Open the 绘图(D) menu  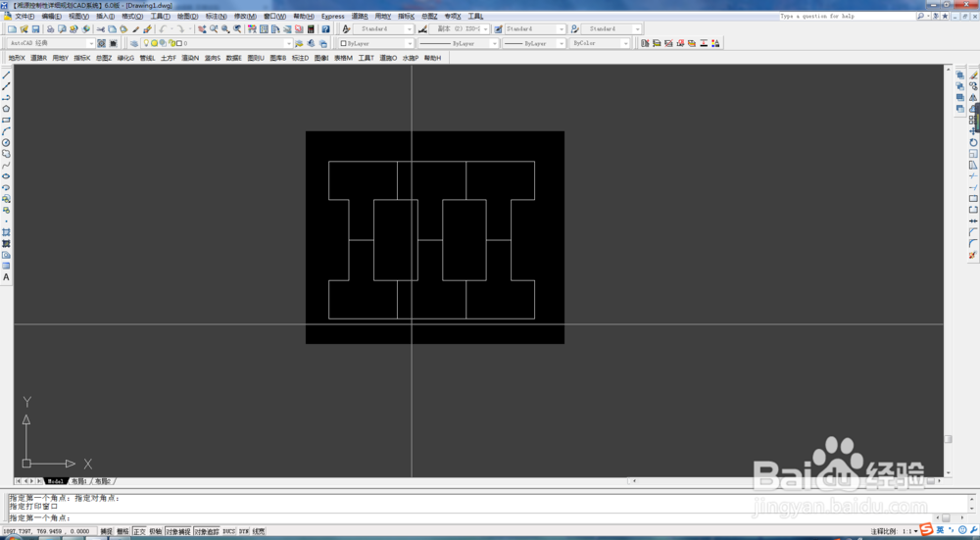(x=187, y=17)
